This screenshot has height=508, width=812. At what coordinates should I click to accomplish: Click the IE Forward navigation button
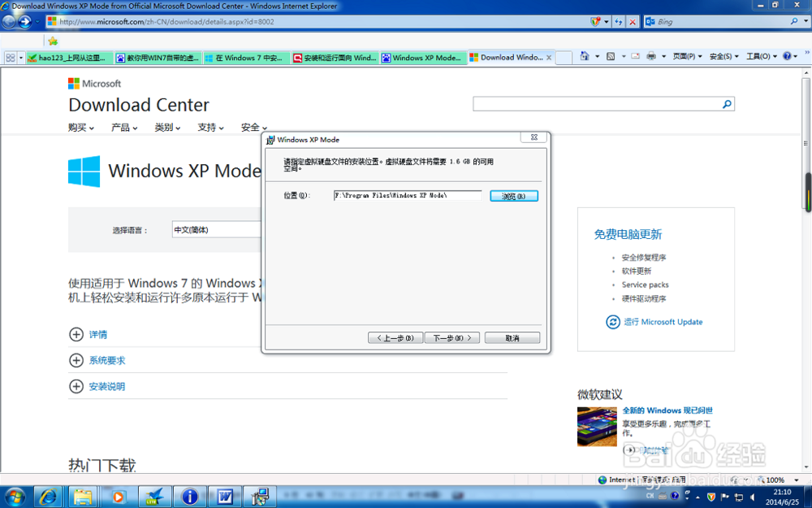(x=24, y=21)
